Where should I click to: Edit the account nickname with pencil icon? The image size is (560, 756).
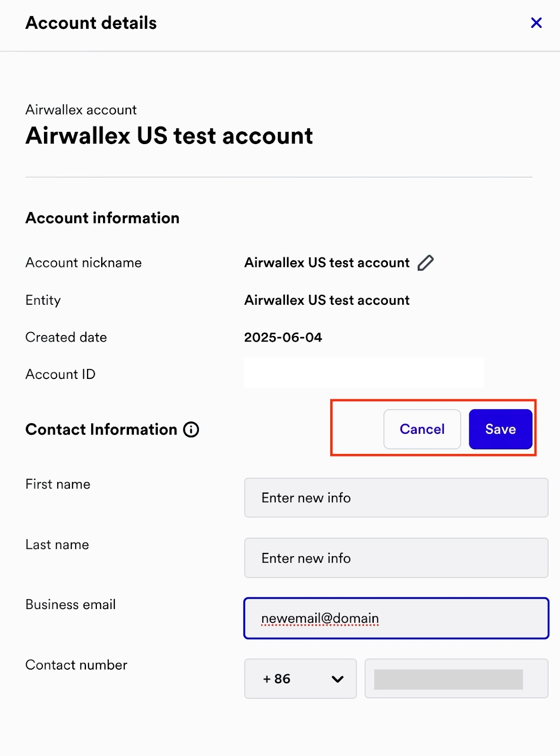[x=425, y=263]
